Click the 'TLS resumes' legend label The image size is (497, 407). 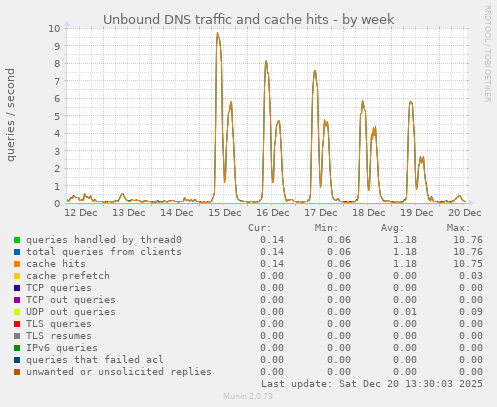point(59,336)
